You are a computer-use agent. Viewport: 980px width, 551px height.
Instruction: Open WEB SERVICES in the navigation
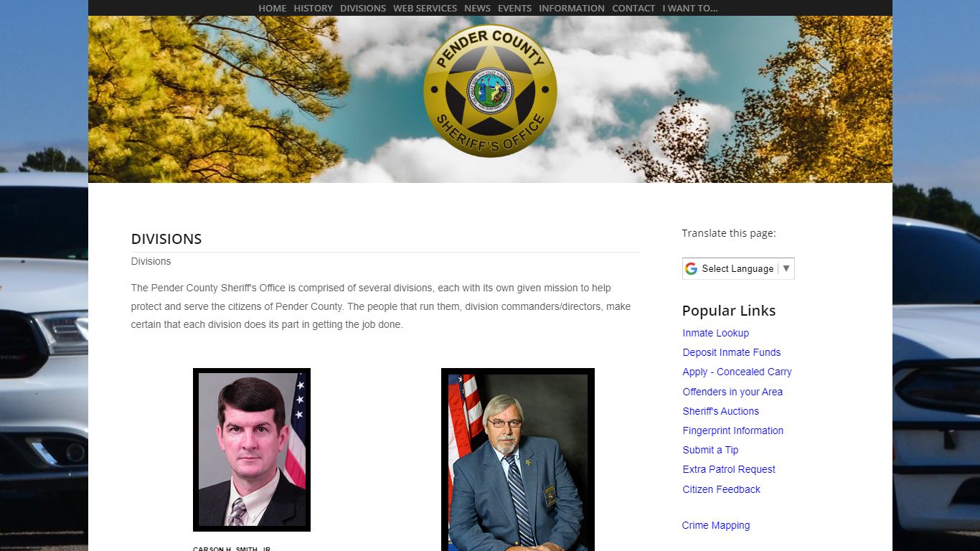click(425, 8)
